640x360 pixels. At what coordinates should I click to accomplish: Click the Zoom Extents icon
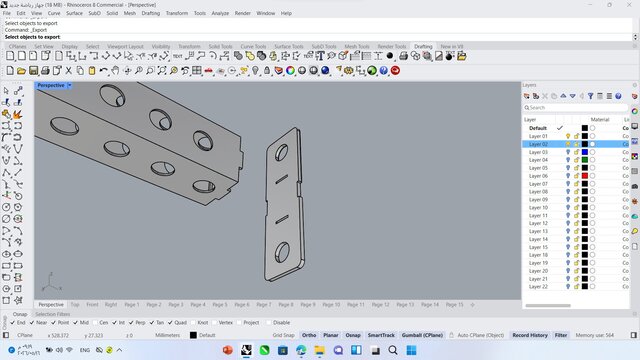coord(162,71)
